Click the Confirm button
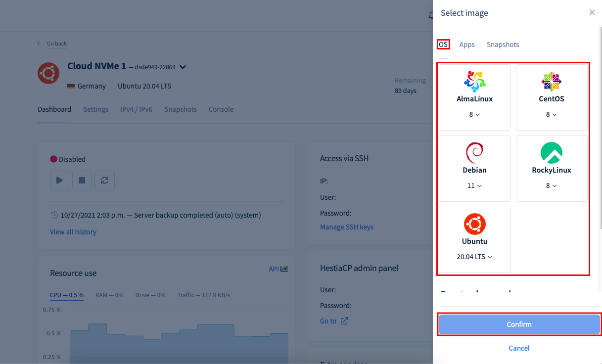This screenshot has height=364, width=602. (519, 324)
